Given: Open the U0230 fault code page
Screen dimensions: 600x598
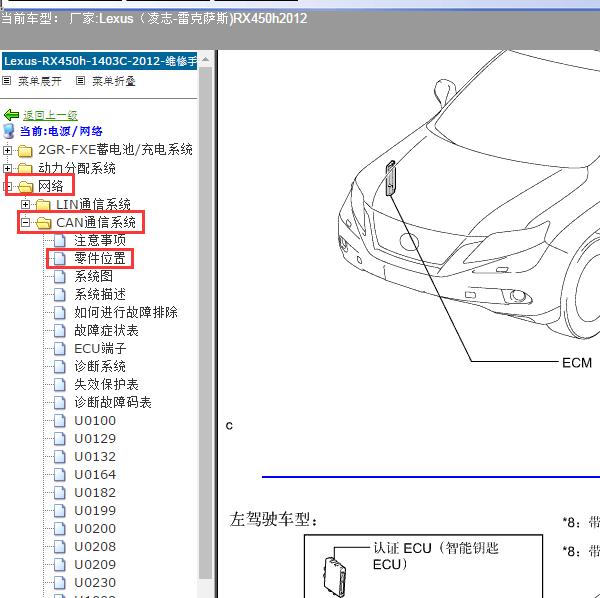Looking at the screenshot, I should tap(95, 582).
